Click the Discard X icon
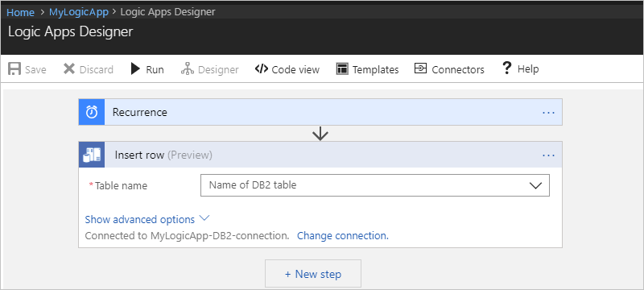The image size is (644, 290). (x=69, y=69)
